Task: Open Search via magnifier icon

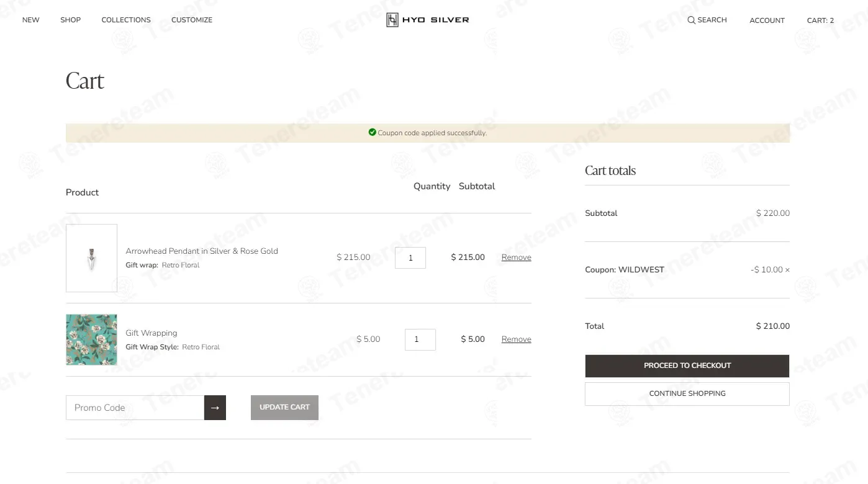Action: tap(691, 20)
